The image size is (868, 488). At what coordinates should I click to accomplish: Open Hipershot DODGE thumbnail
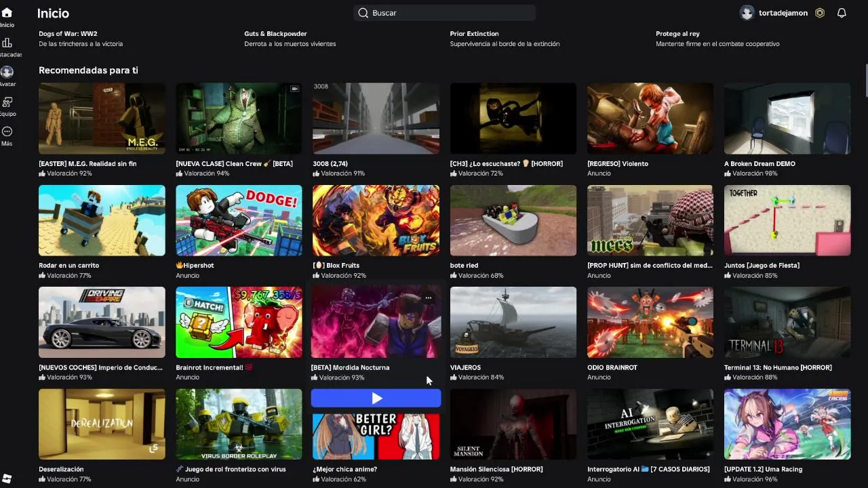[239, 220]
